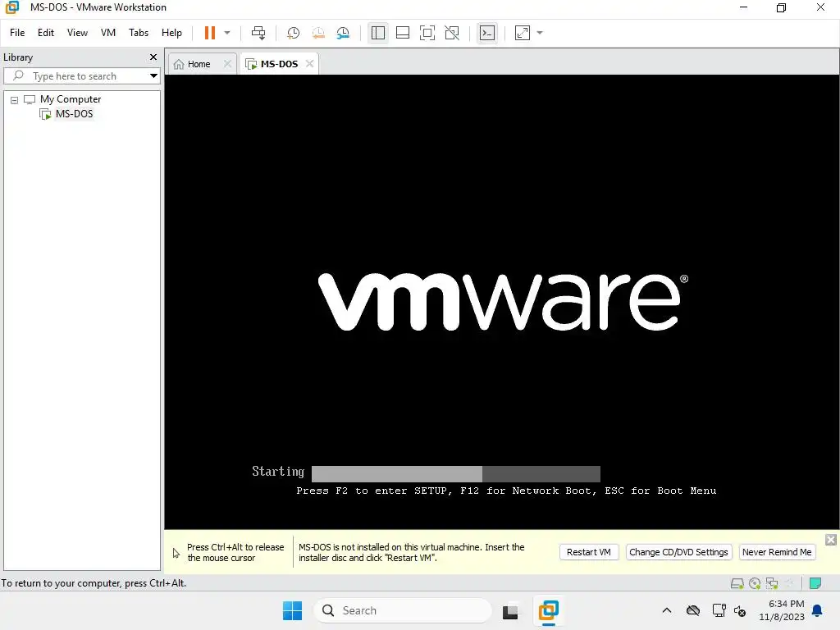Enter full screen mode
This screenshot has height=630, width=840.
427,33
